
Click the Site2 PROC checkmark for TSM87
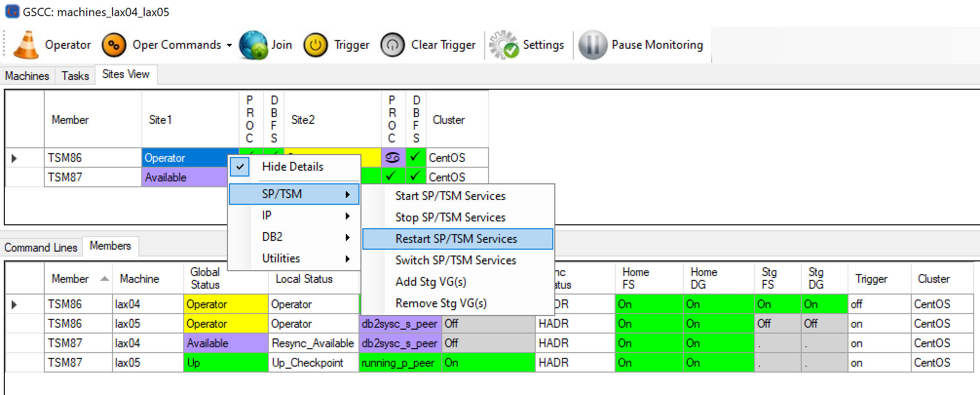(x=393, y=177)
